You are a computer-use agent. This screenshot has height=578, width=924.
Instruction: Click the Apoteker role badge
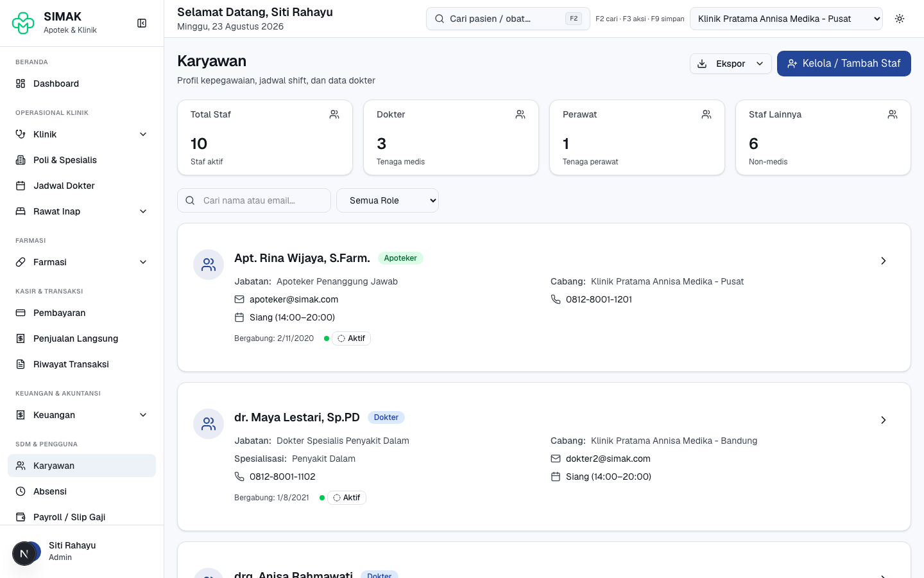pyautogui.click(x=400, y=258)
